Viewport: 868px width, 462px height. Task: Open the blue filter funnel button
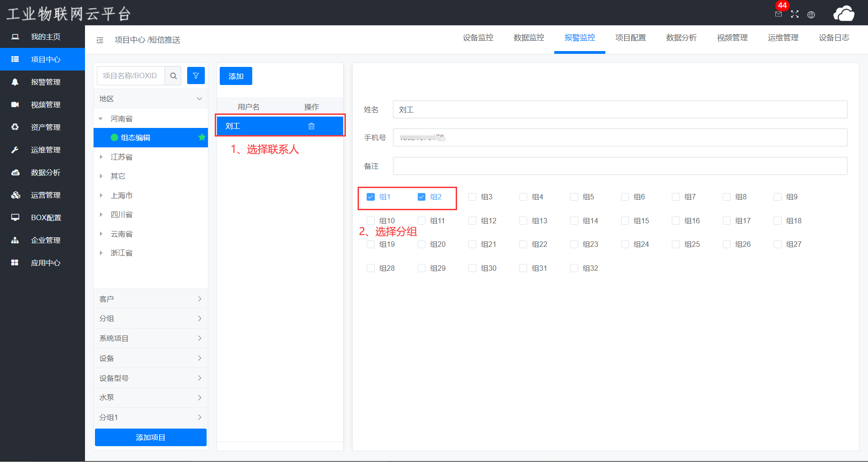click(196, 76)
